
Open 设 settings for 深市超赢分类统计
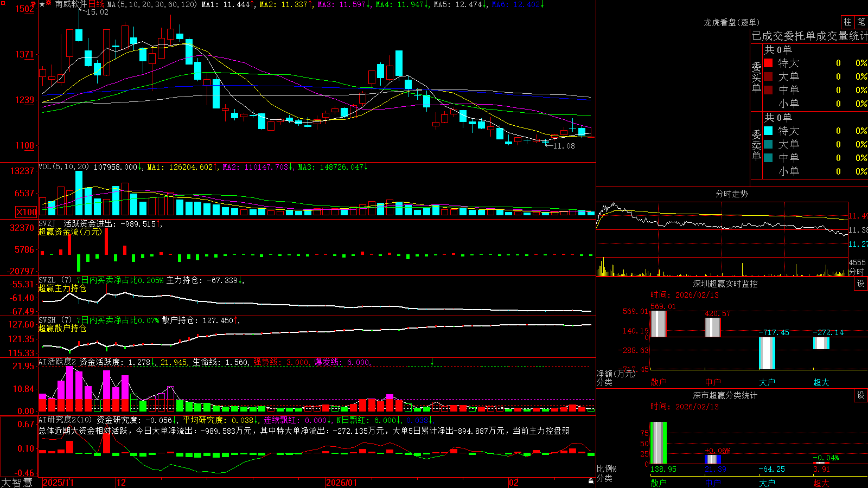[x=861, y=395]
